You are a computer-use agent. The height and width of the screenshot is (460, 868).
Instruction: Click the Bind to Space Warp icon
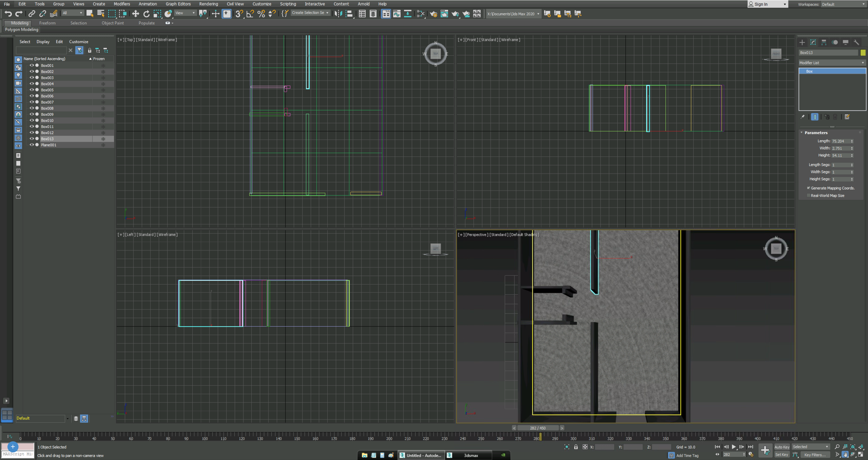[x=54, y=13]
